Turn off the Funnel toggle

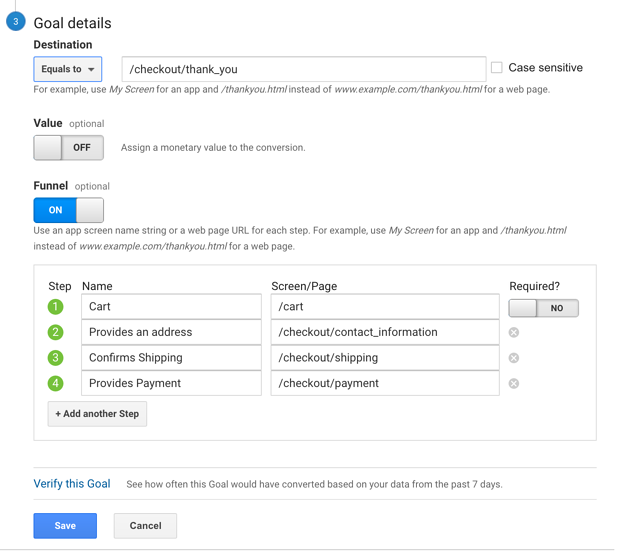point(68,210)
